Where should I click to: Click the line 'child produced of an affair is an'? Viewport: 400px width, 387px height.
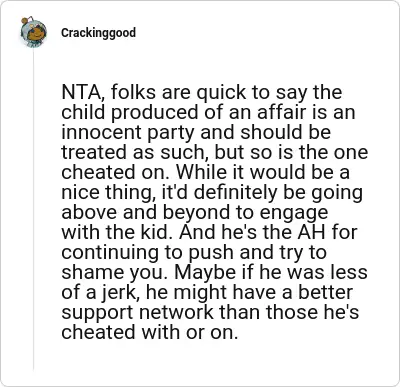pos(208,112)
